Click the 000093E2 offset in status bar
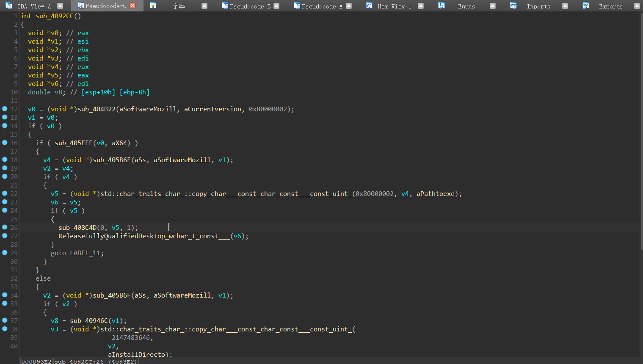 36,361
